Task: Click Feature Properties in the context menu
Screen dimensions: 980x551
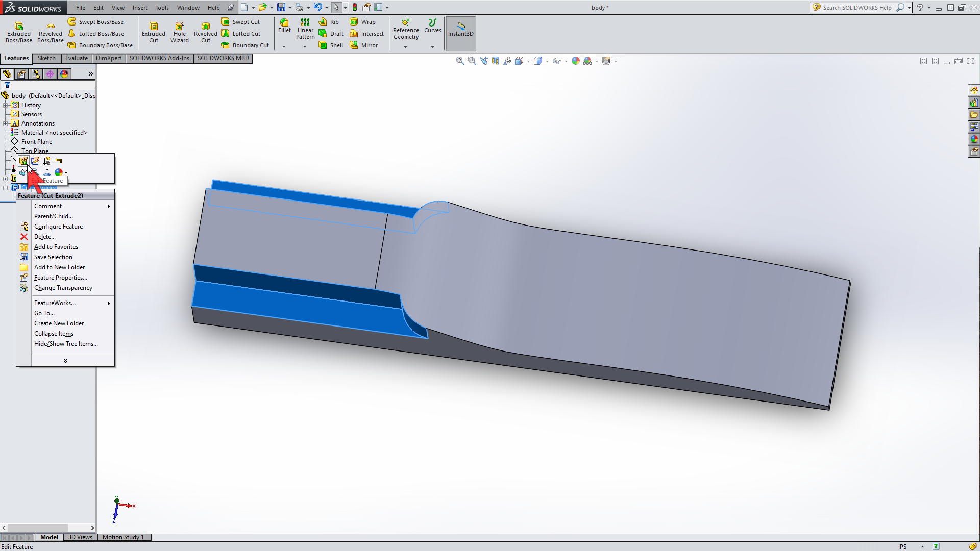Action: pyautogui.click(x=61, y=278)
